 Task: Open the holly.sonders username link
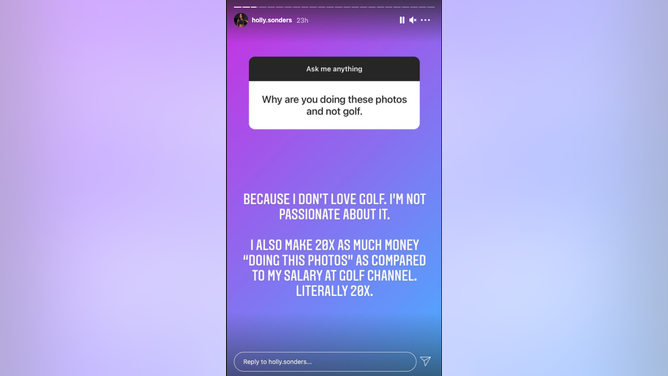[x=271, y=20]
